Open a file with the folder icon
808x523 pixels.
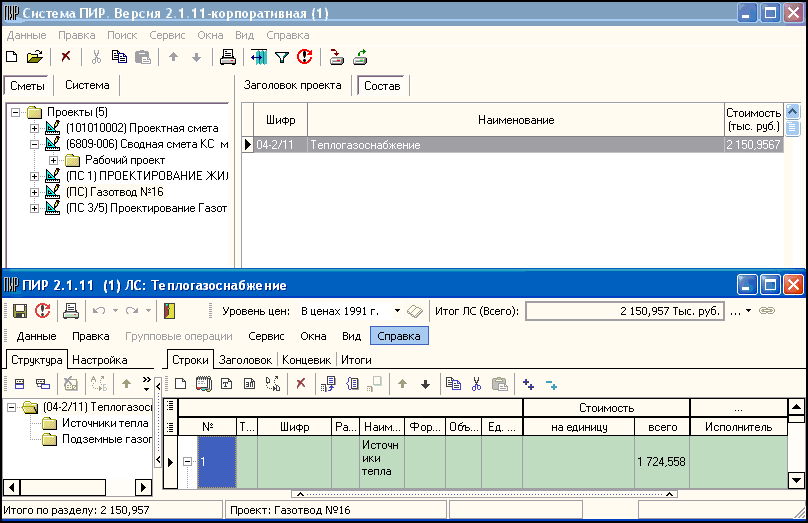pyautogui.click(x=35, y=57)
